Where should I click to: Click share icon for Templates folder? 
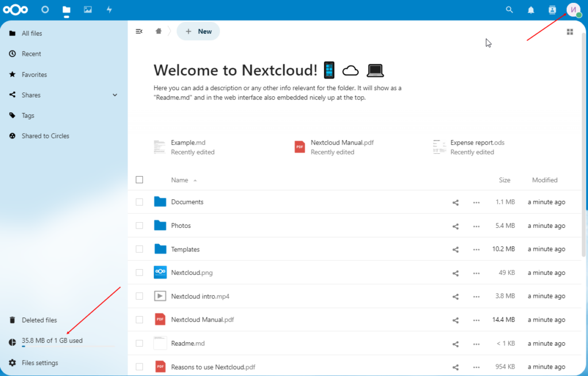tap(455, 249)
